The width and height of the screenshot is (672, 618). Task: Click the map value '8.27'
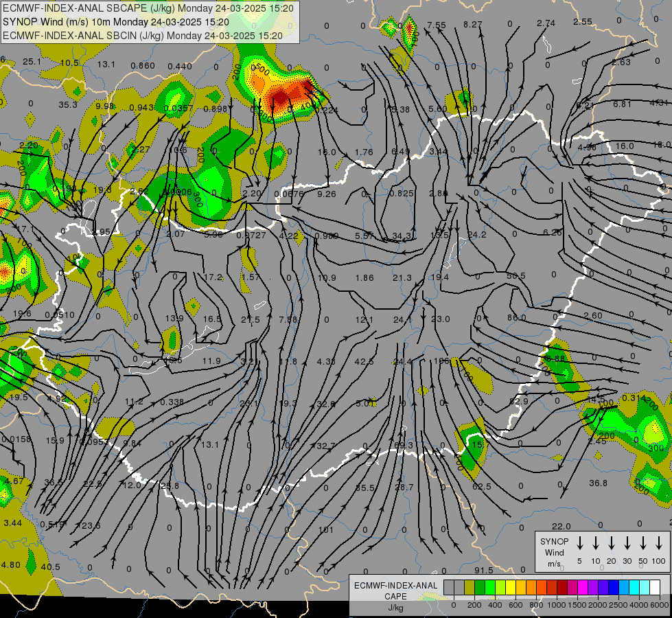point(473,25)
